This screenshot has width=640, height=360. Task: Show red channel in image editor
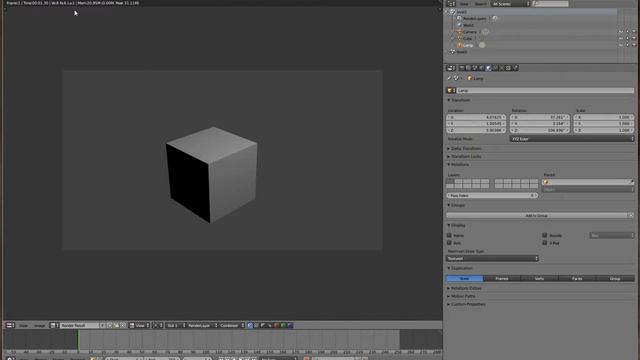tap(276, 325)
